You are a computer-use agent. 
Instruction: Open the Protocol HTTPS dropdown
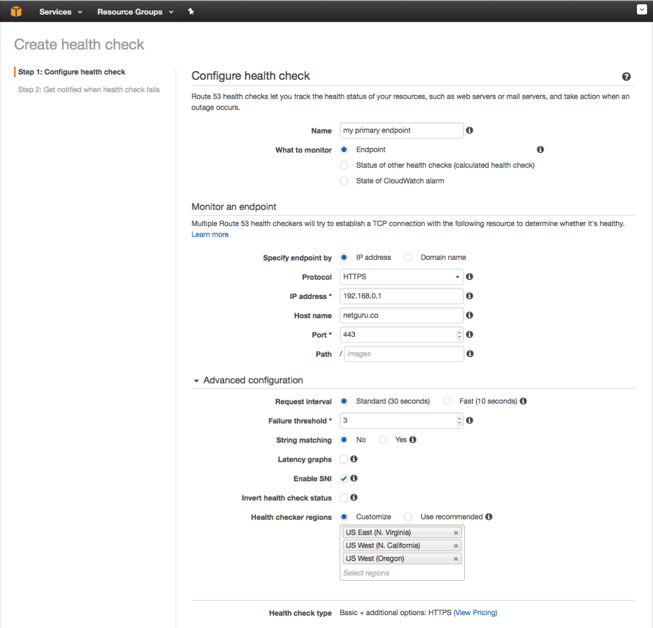tap(401, 277)
